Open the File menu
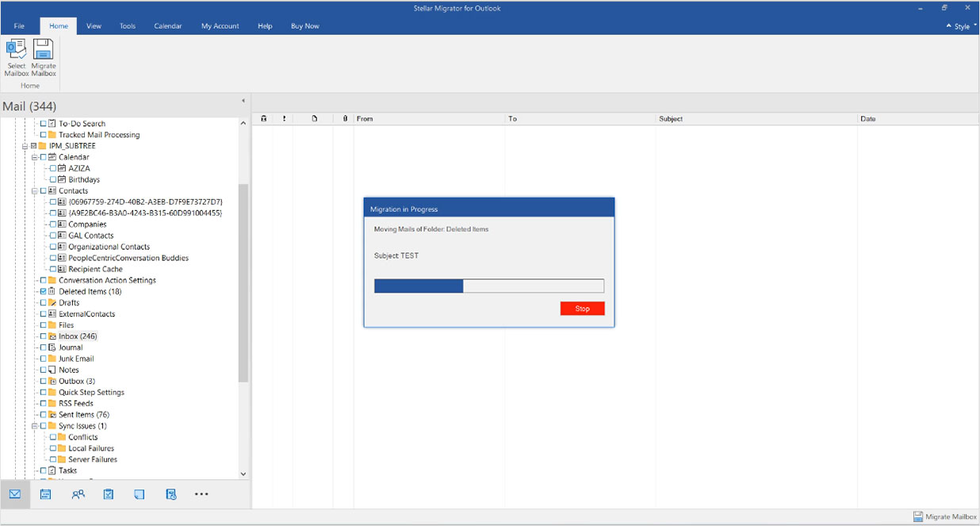Viewport: 980px width, 526px height. (19, 26)
